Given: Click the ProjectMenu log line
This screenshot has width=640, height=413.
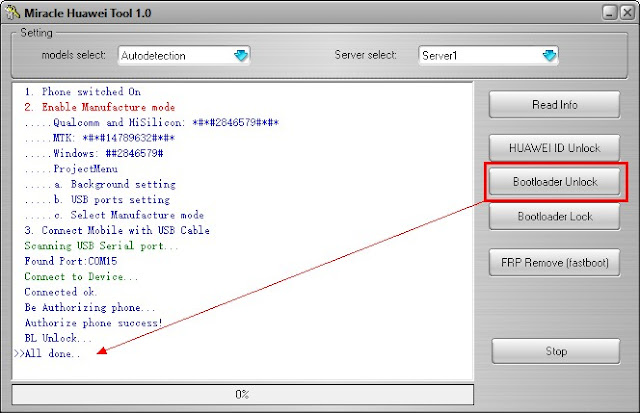Looking at the screenshot, I should [x=71, y=169].
